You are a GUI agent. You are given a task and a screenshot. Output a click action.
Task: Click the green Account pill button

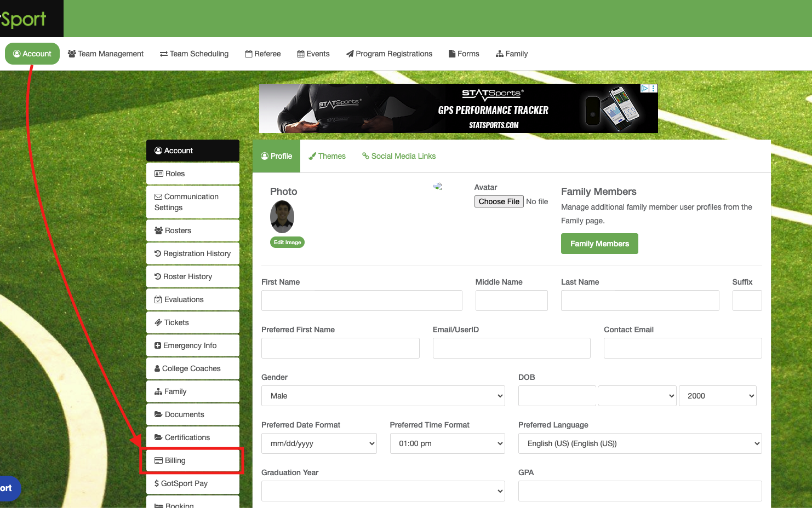32,54
